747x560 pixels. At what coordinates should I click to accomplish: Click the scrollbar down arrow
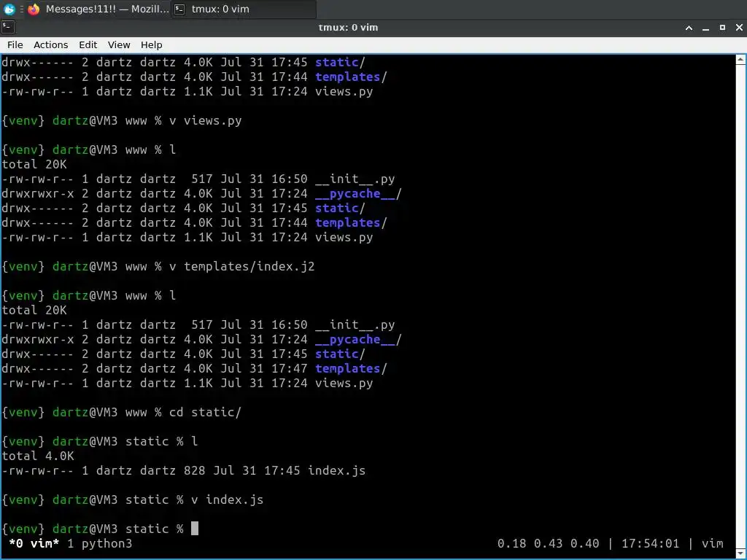[x=740, y=554]
